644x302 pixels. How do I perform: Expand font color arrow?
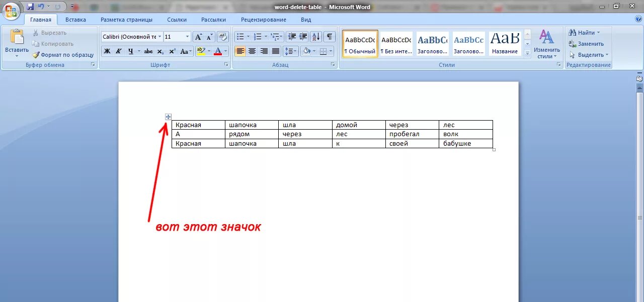[x=225, y=51]
